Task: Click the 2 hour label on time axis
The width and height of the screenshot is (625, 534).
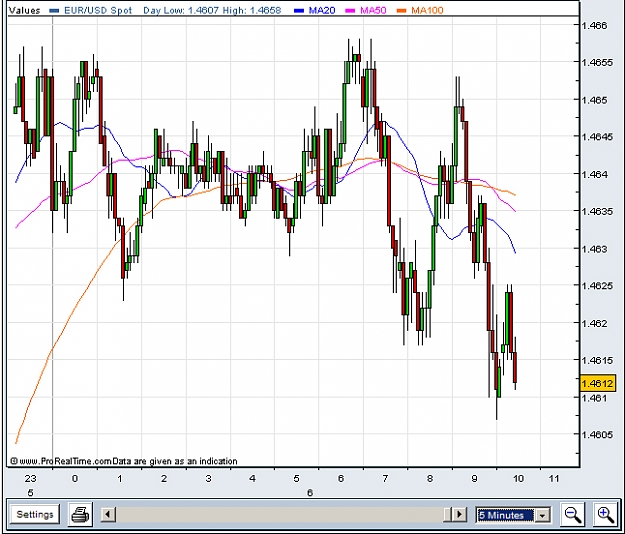Action: click(x=164, y=478)
